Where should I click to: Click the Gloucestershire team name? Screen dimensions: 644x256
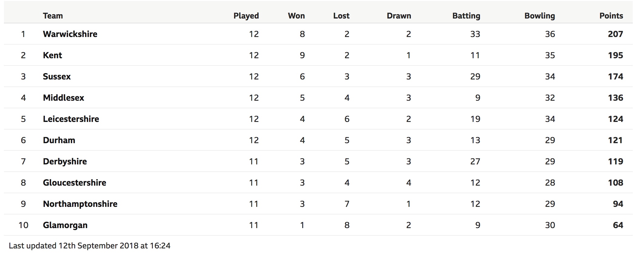pos(75,183)
